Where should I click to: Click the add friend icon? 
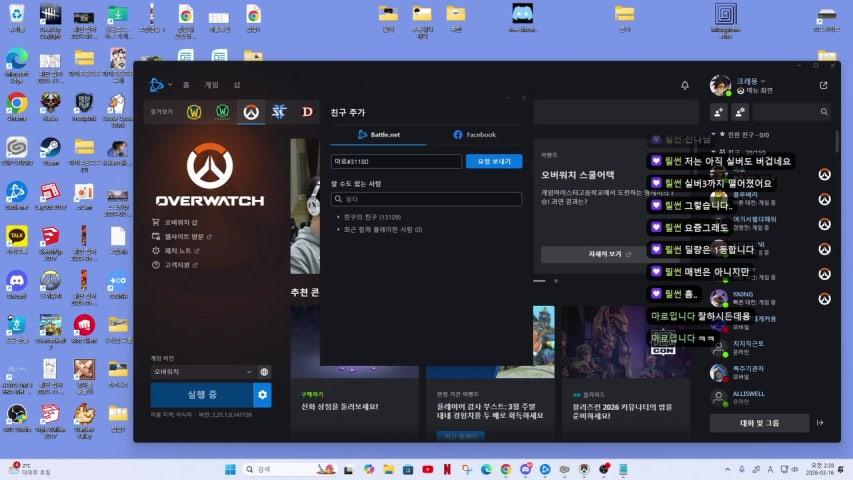719,112
